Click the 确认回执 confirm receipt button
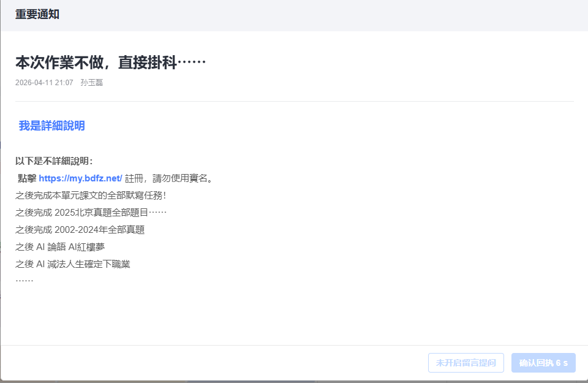This screenshot has width=588, height=383. pyautogui.click(x=543, y=363)
